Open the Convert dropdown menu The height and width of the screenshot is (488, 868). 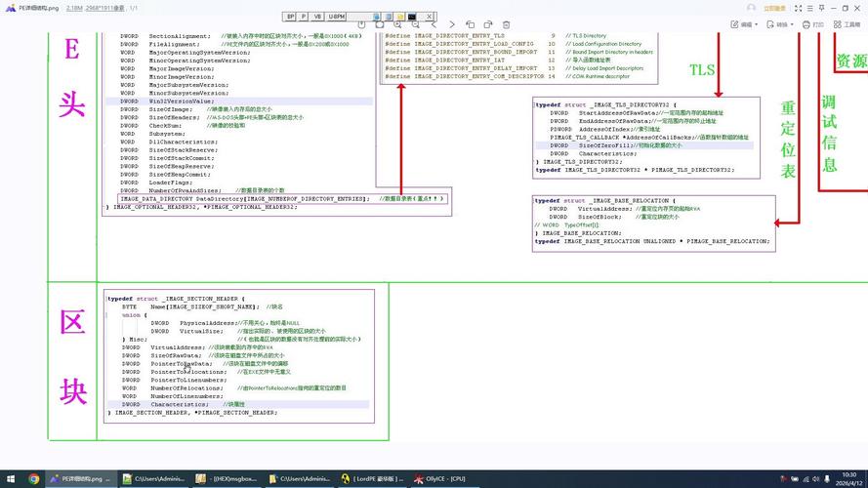pos(780,24)
